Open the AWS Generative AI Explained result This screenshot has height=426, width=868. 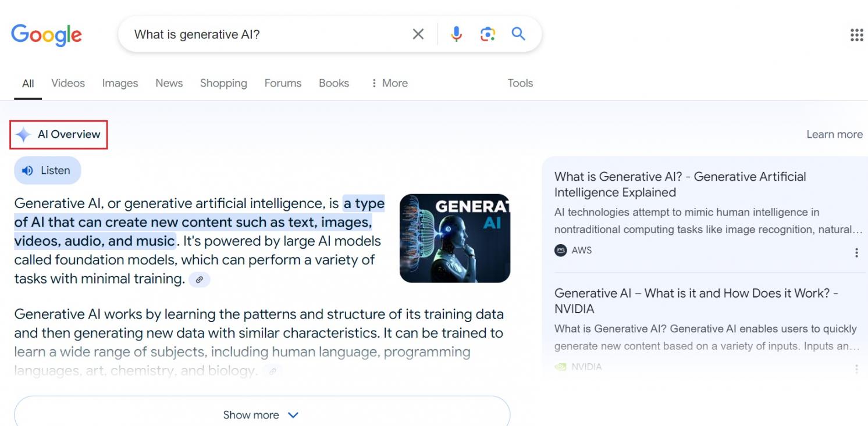point(680,184)
